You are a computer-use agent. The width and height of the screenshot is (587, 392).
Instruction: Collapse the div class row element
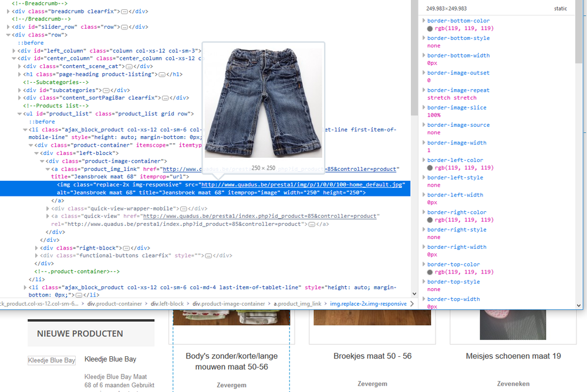[x=9, y=34]
